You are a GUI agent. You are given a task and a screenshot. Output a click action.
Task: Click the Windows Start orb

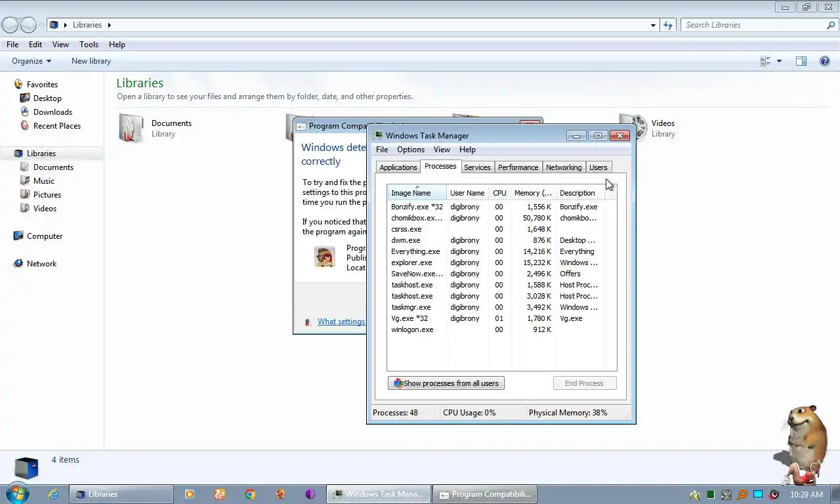(x=16, y=493)
